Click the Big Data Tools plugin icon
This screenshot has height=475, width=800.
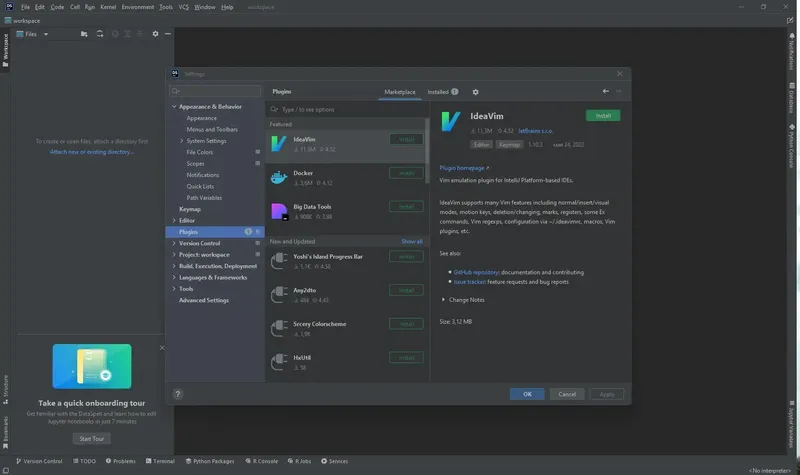pyautogui.click(x=279, y=211)
